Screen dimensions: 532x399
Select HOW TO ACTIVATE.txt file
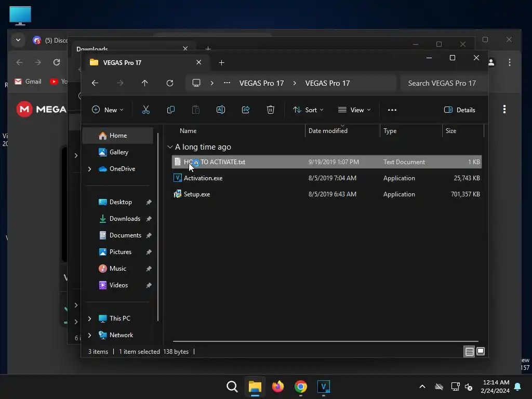[327, 162]
